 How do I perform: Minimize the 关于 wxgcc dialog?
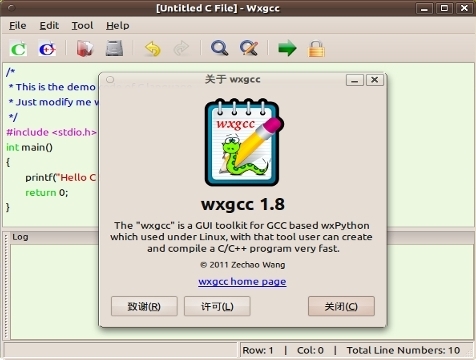click(x=355, y=80)
